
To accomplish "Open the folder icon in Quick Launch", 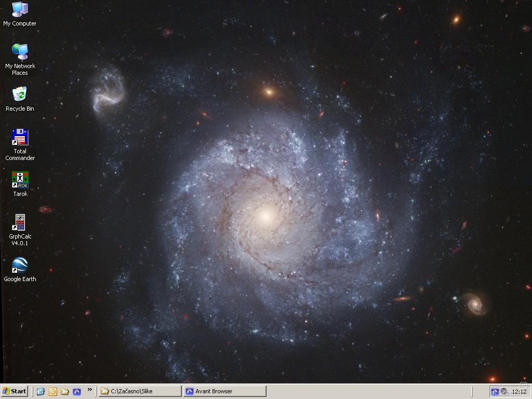I will click(x=65, y=392).
